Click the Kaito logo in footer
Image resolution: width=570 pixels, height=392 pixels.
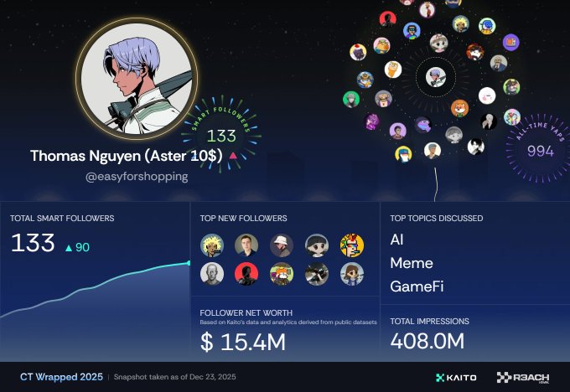[456, 378]
